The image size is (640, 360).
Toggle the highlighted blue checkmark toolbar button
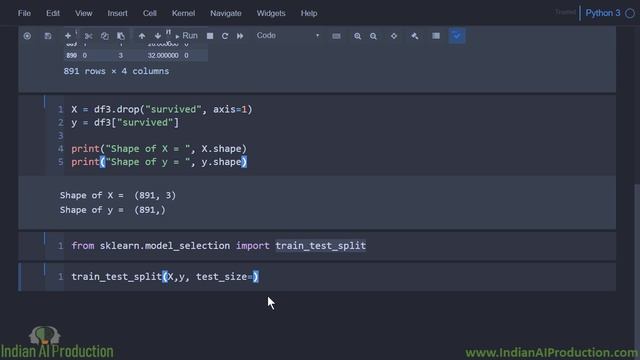(457, 36)
